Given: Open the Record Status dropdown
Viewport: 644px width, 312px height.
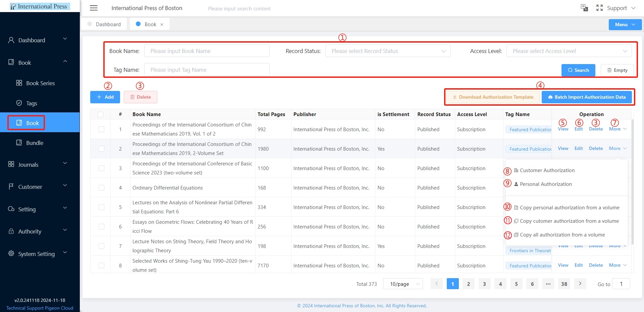Looking at the screenshot, I should [388, 51].
